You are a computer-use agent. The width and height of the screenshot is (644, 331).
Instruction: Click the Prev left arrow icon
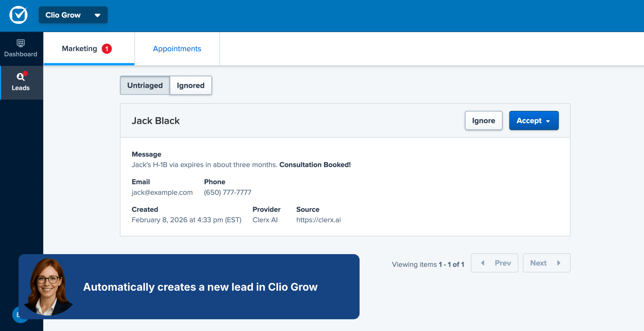pos(483,263)
